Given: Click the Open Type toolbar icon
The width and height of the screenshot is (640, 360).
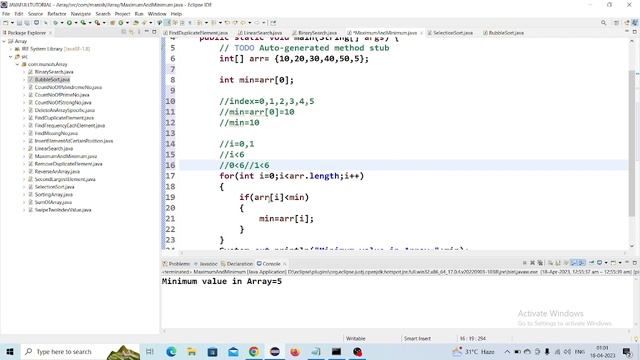Looking at the screenshot, I should (136, 23).
